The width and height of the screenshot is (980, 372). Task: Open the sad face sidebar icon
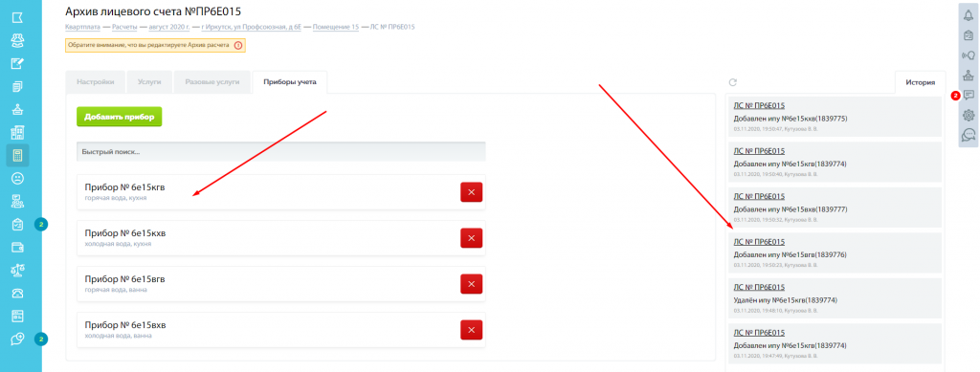[17, 179]
